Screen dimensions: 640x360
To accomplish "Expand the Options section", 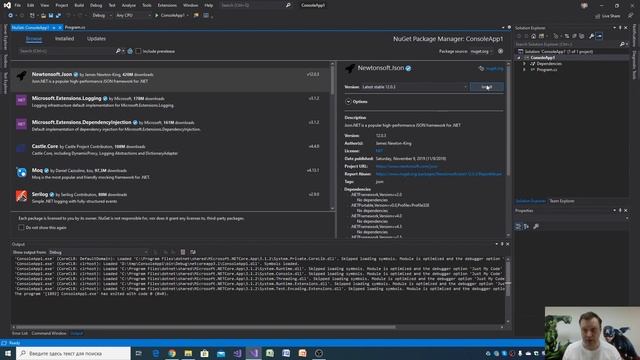I will coord(349,102).
